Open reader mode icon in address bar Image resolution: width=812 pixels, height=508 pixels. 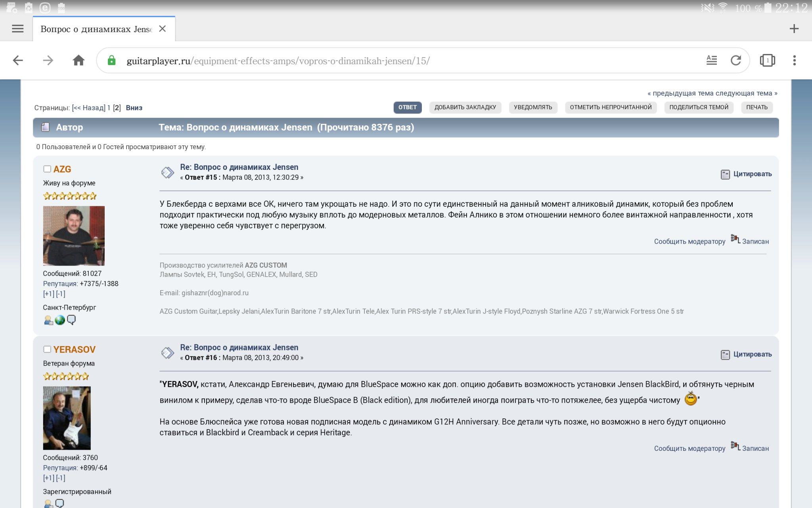pyautogui.click(x=712, y=60)
